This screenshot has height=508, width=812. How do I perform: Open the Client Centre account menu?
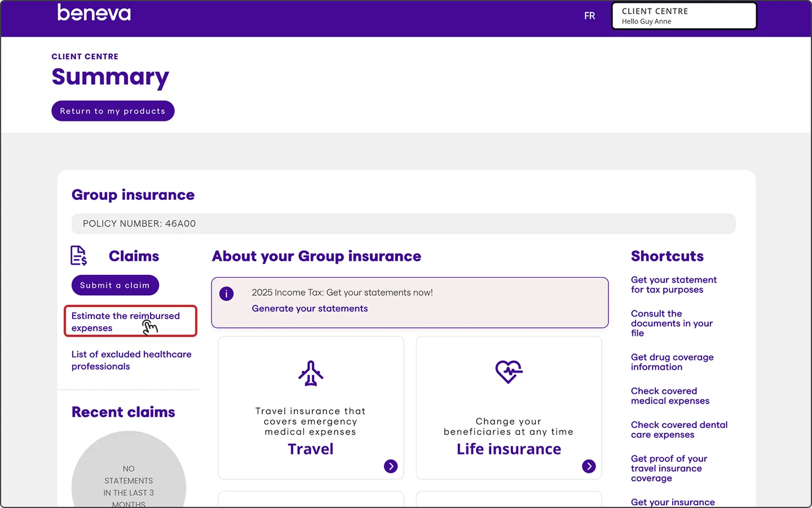[683, 16]
